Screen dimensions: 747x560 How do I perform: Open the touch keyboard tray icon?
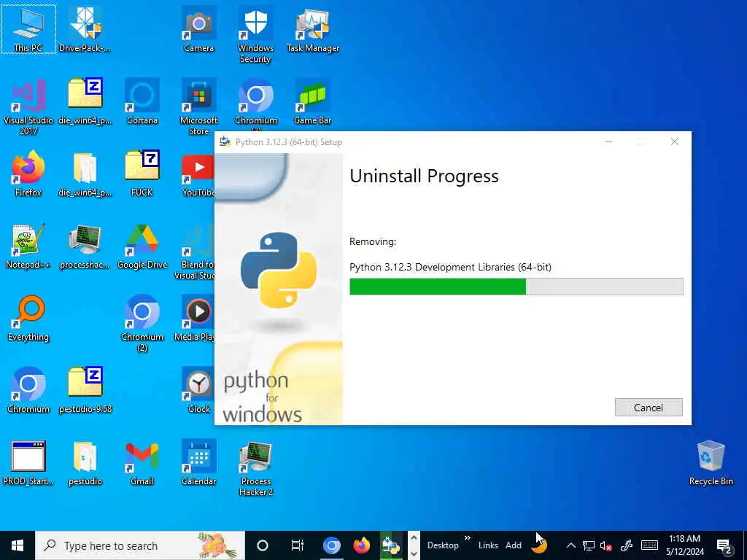tap(649, 545)
